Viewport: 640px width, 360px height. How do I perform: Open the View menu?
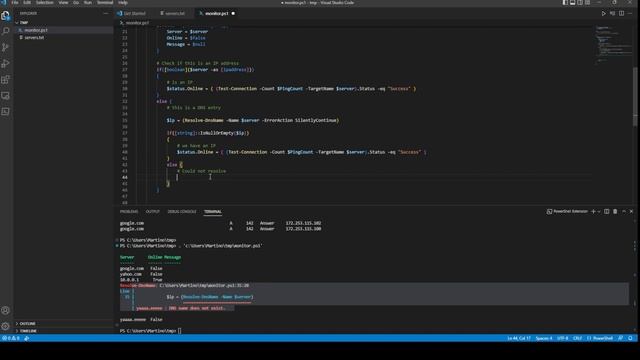63,2
